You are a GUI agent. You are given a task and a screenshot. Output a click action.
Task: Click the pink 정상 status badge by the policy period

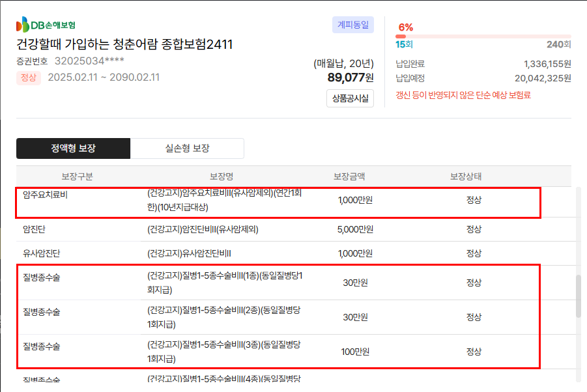[29, 78]
